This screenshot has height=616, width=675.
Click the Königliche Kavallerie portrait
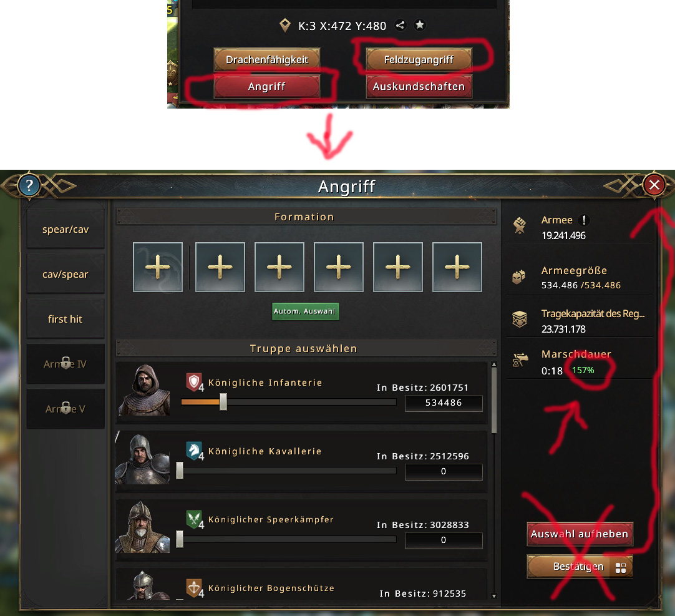click(x=142, y=459)
